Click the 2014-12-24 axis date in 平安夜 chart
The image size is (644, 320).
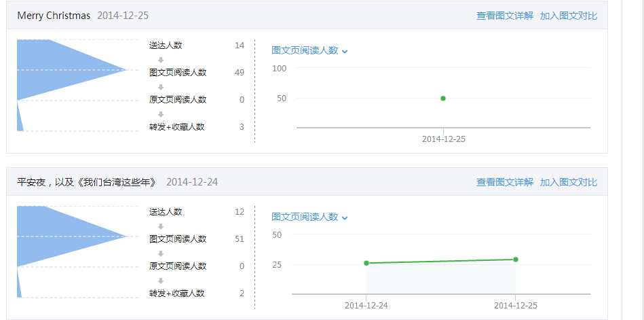(366, 306)
